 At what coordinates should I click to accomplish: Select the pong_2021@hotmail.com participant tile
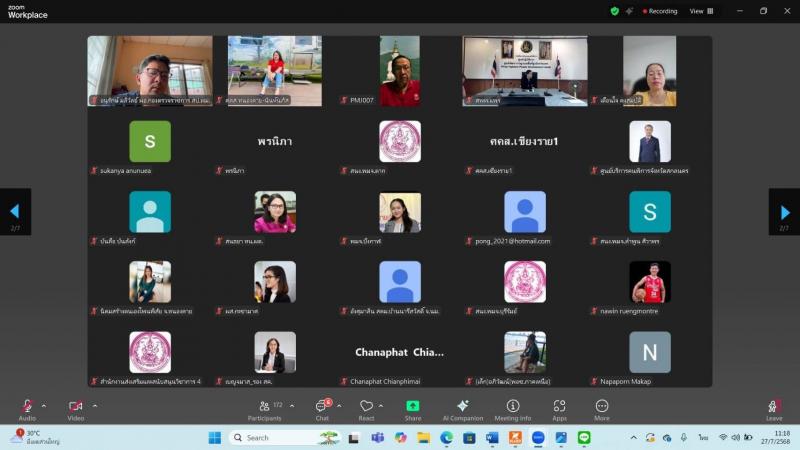coord(525,218)
